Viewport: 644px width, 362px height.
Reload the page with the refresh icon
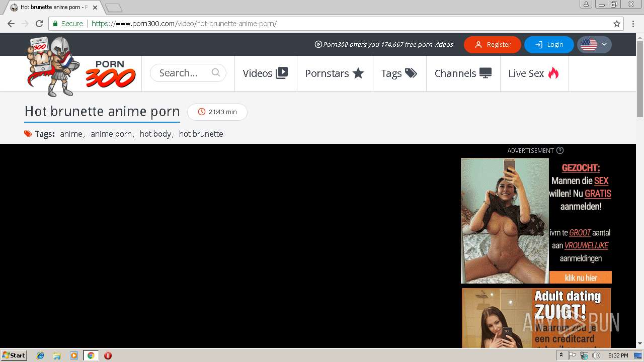tap(39, 24)
